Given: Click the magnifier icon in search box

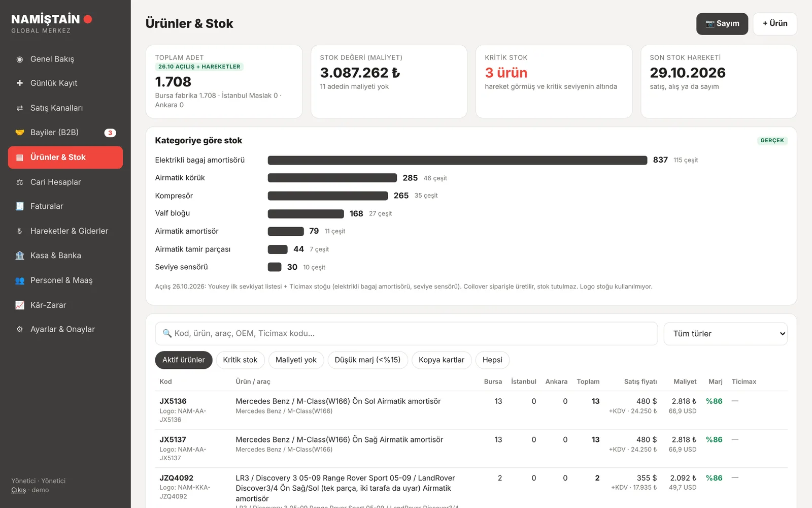Looking at the screenshot, I should pyautogui.click(x=167, y=333).
